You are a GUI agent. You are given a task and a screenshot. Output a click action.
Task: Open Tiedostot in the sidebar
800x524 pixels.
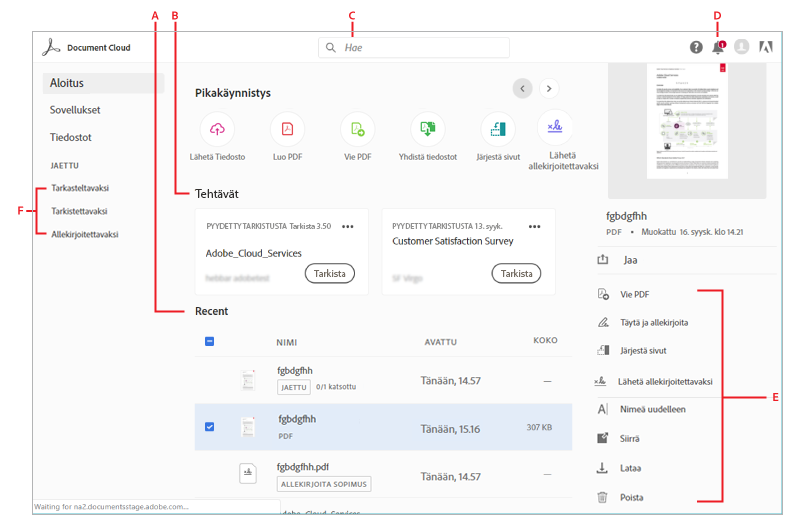(71, 137)
